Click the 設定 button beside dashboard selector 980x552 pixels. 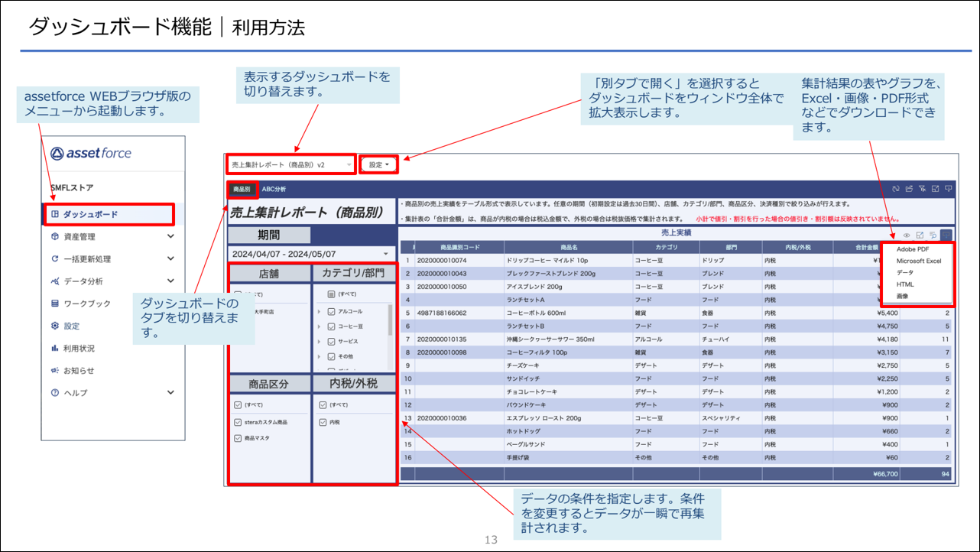pos(378,164)
